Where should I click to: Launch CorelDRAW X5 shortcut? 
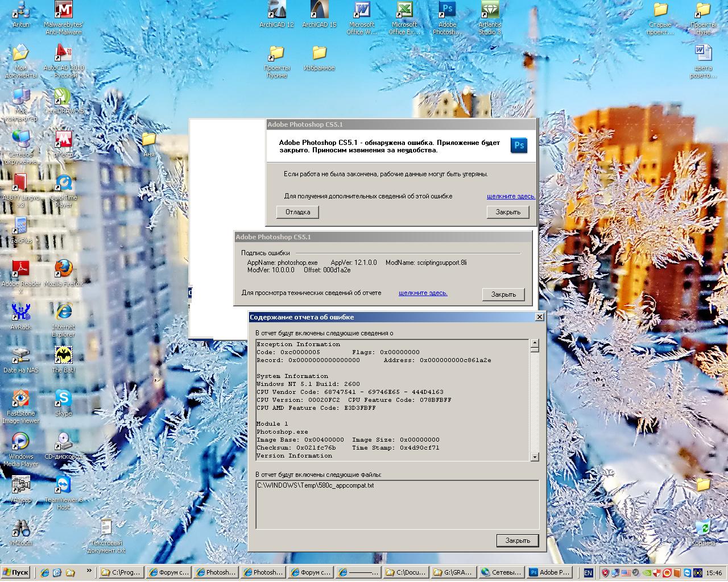pyautogui.click(x=63, y=101)
